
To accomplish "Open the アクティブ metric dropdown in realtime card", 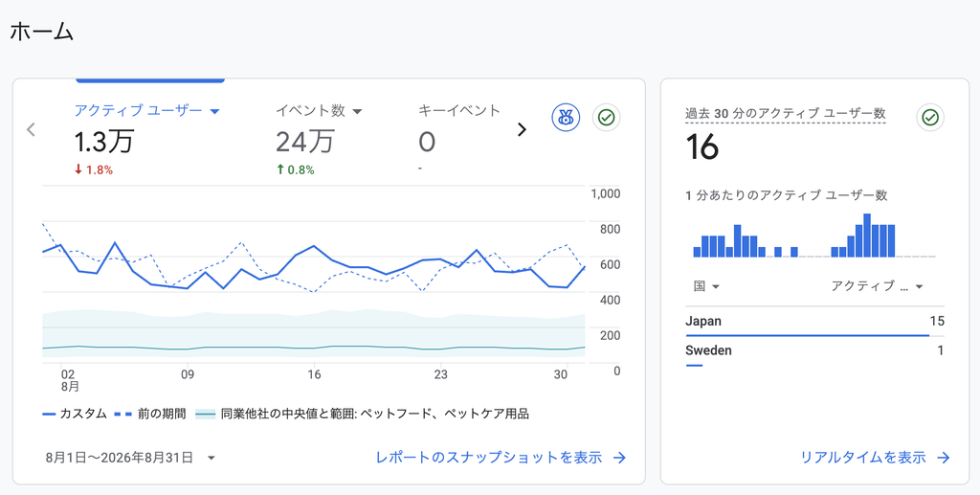I will click(x=877, y=286).
